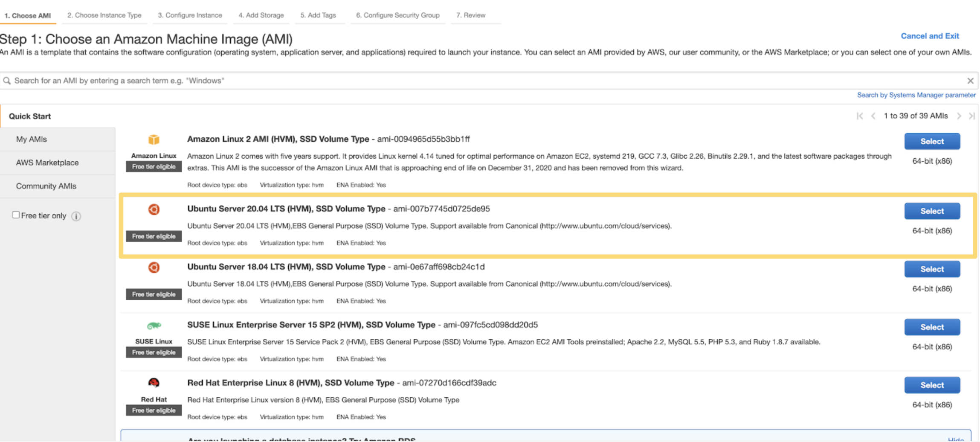This screenshot has width=980, height=442.
Task: Click the Amazon Linux 2 AMI title
Action: pyautogui.click(x=278, y=139)
